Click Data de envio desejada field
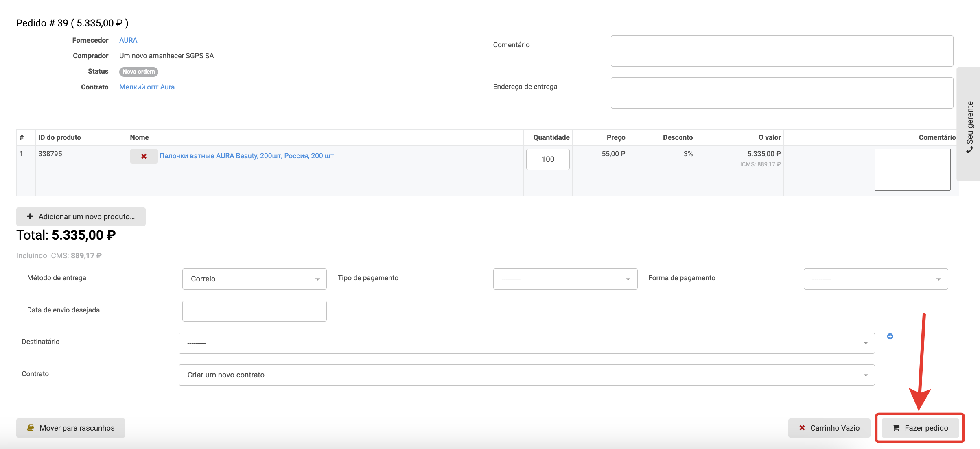Screen dimensions: 980x449 pos(254,311)
